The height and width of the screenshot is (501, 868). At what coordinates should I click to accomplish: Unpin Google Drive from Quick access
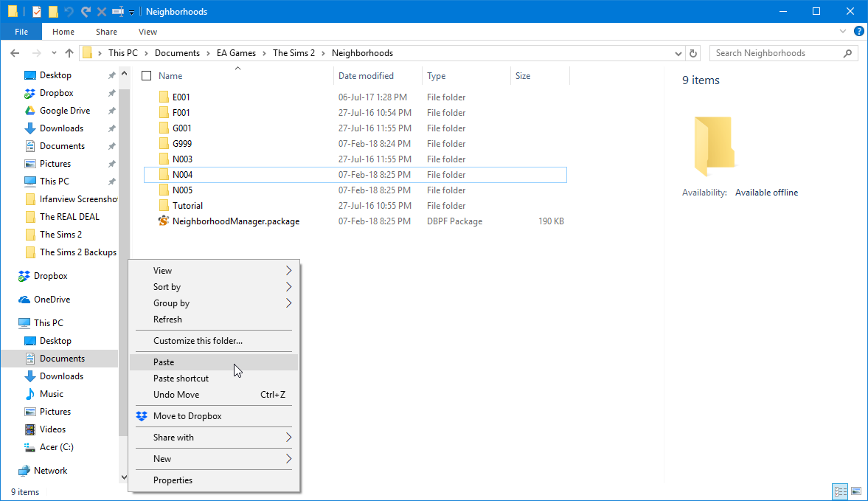pos(112,111)
